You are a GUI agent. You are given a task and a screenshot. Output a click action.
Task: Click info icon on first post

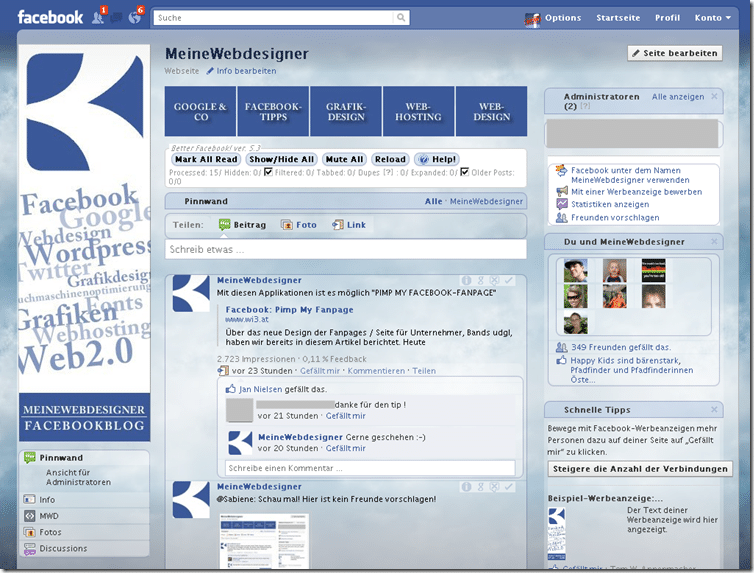pos(466,280)
